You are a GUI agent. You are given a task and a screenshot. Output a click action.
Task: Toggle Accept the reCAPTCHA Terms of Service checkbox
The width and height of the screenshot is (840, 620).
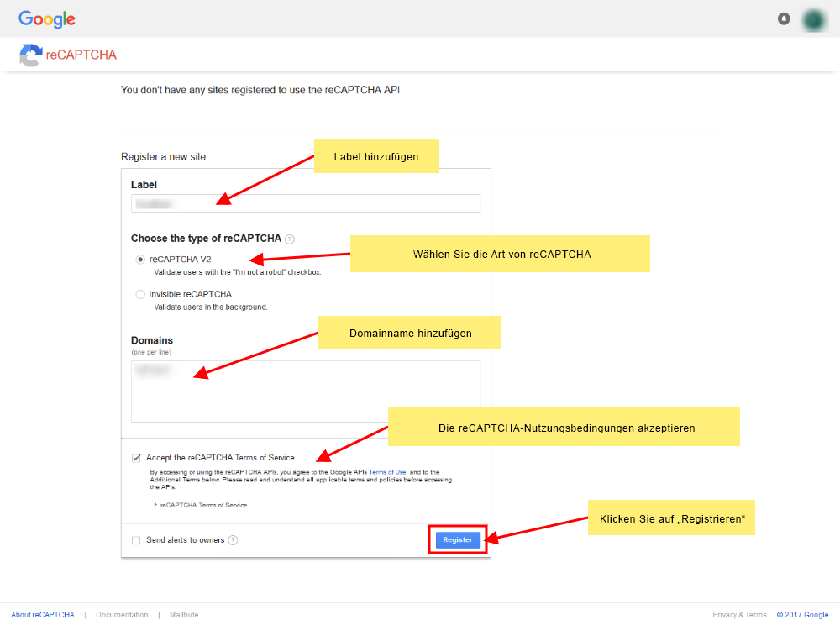pyautogui.click(x=136, y=458)
